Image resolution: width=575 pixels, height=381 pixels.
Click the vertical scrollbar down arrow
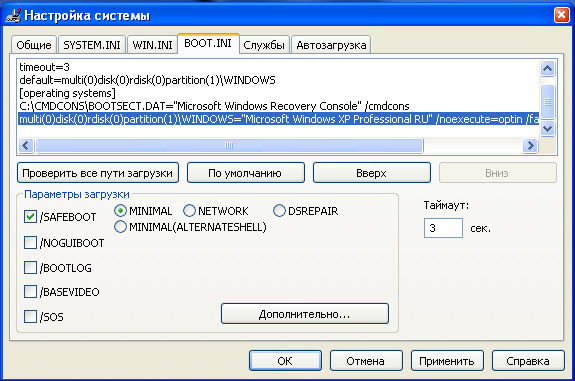pyautogui.click(x=547, y=128)
